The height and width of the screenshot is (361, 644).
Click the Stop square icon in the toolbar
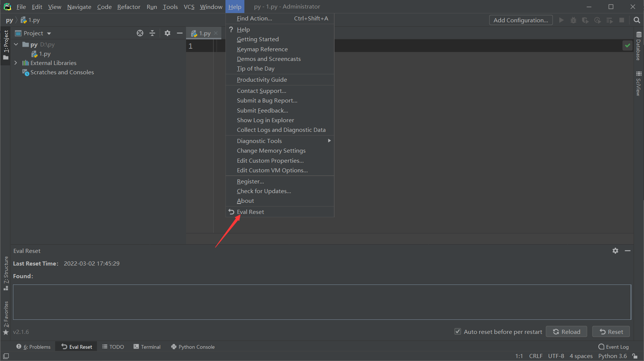622,20
